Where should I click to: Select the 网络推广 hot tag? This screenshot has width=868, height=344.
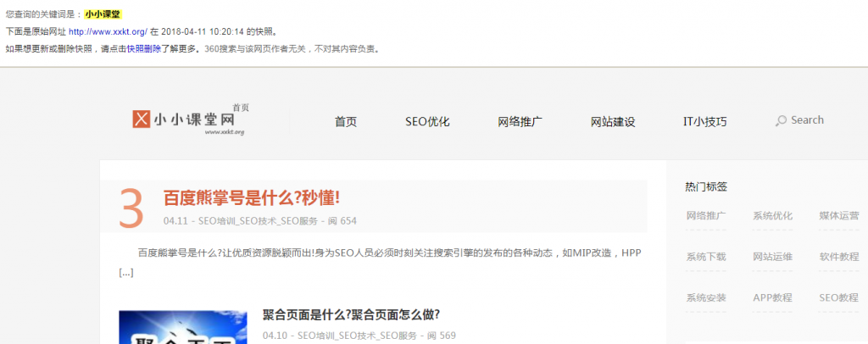point(706,216)
